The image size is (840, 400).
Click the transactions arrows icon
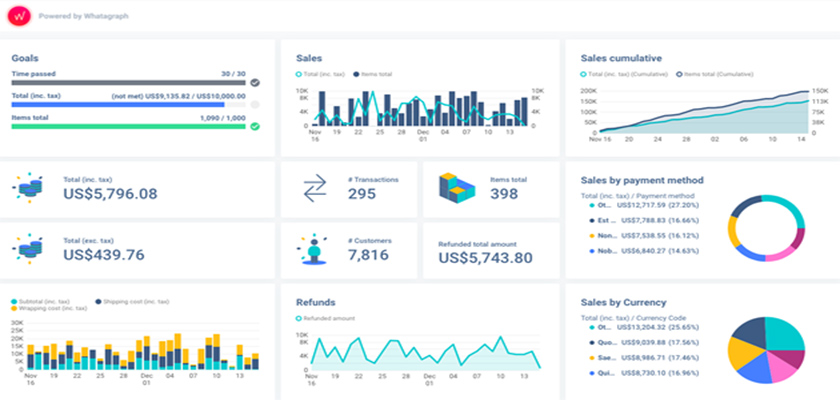click(315, 187)
